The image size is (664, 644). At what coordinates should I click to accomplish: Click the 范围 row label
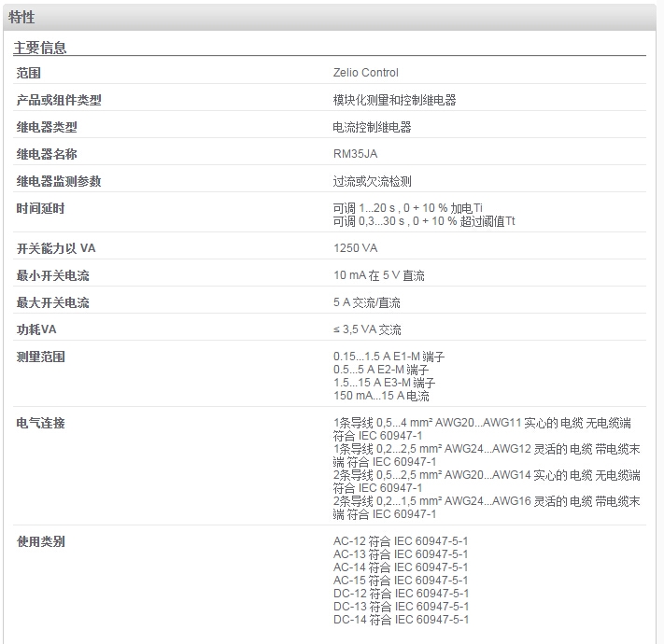tap(29, 73)
